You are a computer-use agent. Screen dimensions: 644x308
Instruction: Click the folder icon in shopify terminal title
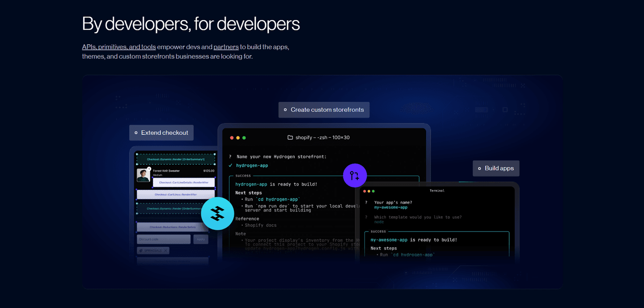(x=290, y=138)
